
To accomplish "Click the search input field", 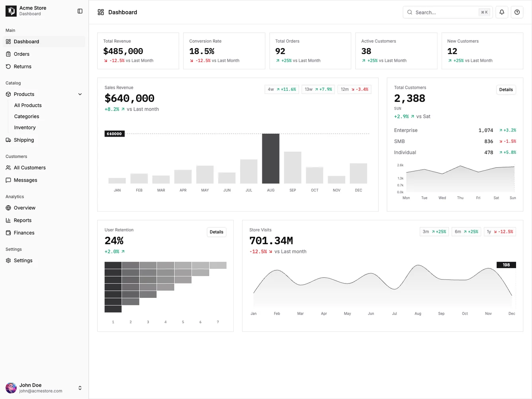I will (x=442, y=12).
